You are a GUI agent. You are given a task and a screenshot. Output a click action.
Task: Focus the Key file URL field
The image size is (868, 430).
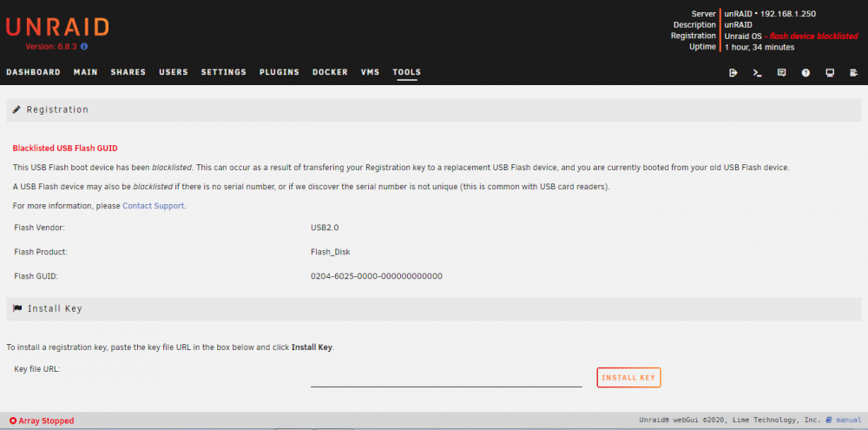click(x=446, y=378)
